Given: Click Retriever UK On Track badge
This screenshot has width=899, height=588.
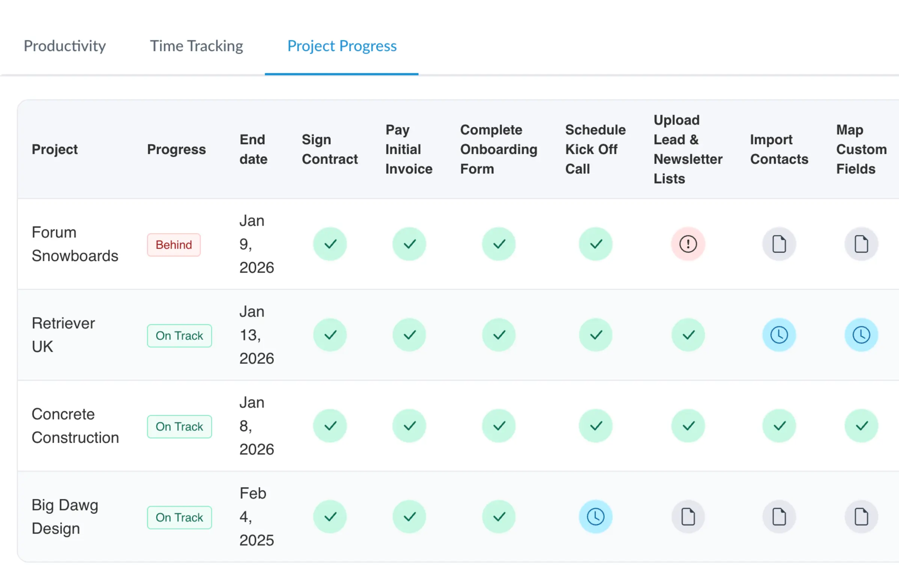Looking at the screenshot, I should coord(179,336).
